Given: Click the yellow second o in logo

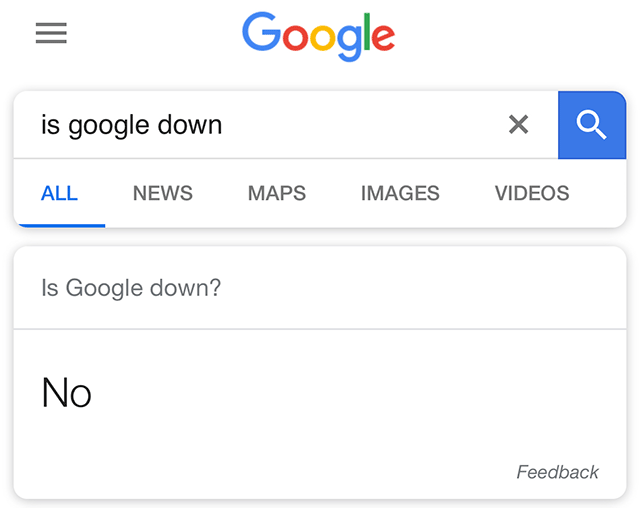Looking at the screenshot, I should [x=323, y=38].
